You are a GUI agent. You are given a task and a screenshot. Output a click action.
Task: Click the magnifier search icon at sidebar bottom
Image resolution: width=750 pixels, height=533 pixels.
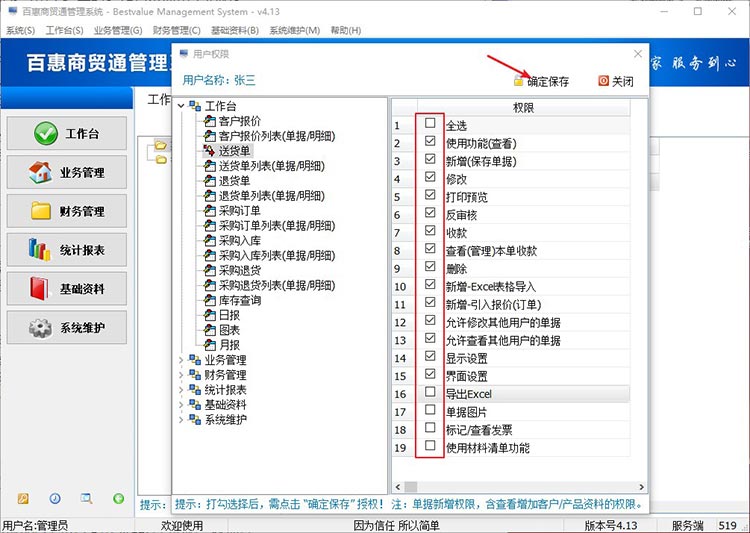click(x=87, y=499)
